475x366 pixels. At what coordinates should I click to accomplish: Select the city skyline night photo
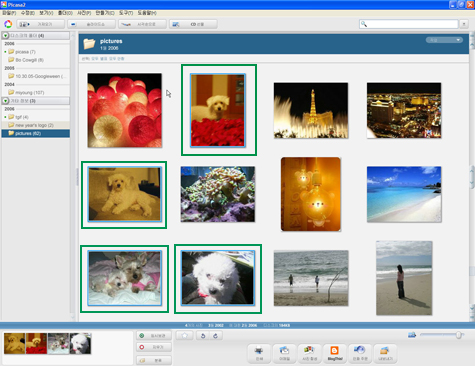tap(404, 111)
